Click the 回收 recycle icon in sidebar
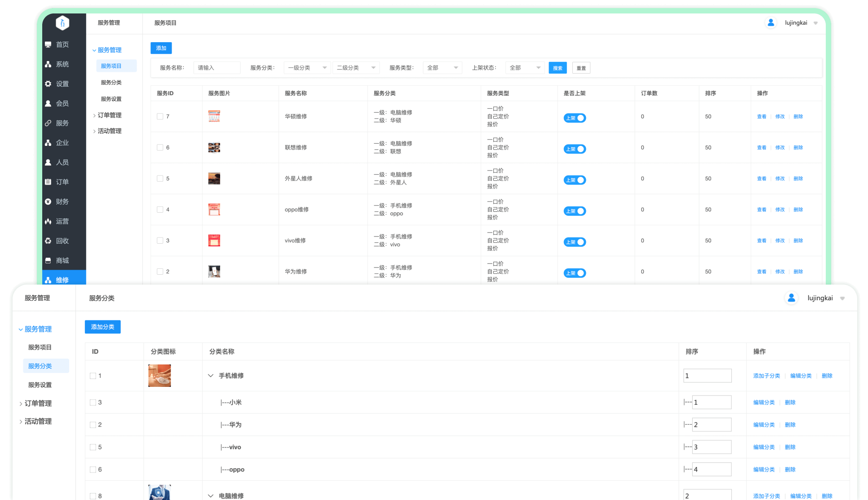 click(x=48, y=241)
